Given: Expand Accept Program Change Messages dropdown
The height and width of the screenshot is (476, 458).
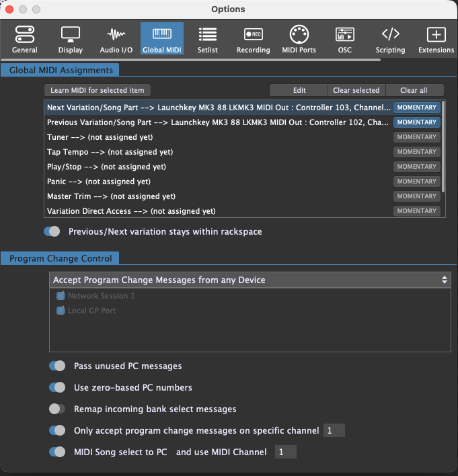Looking at the screenshot, I should pos(250,280).
